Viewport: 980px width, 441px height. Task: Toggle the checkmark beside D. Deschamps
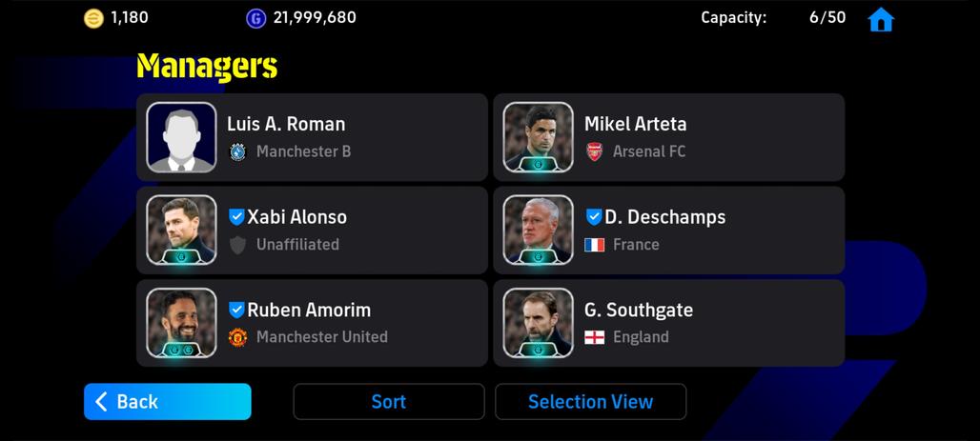coord(593,216)
